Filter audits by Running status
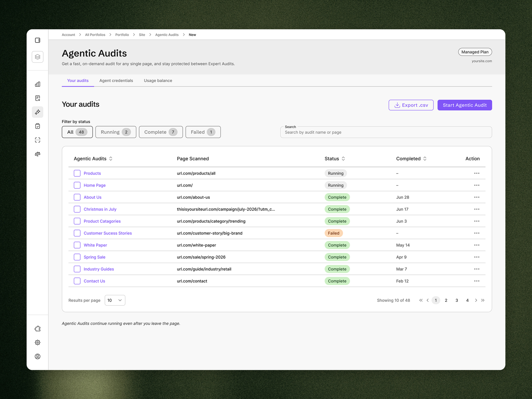Viewport: 532px width, 399px height. [x=116, y=132]
